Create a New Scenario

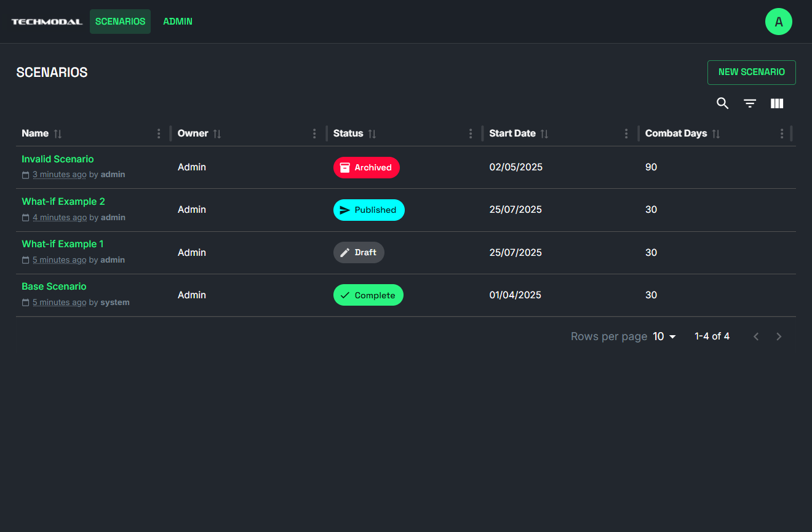tap(751, 72)
